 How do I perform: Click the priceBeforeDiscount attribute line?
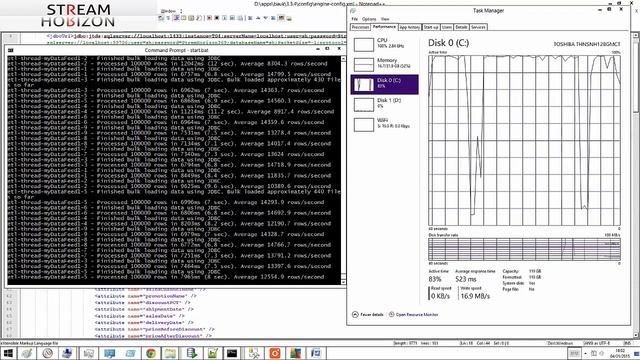click(x=153, y=329)
